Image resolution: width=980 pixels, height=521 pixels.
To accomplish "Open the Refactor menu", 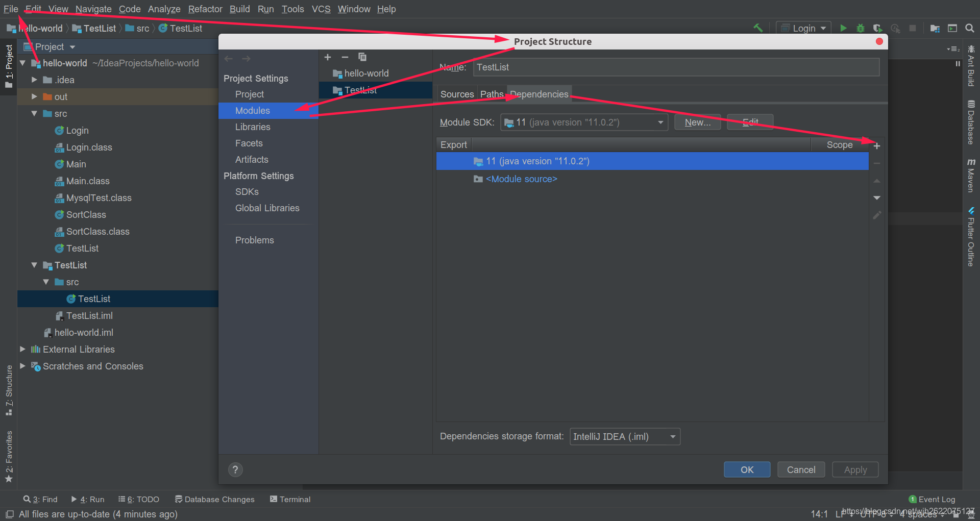I will point(205,9).
